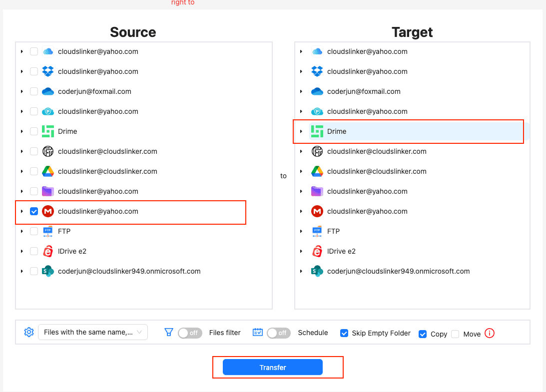Click the Dropbox icon in Source list
Screen dimensions: 546x392
48,71
